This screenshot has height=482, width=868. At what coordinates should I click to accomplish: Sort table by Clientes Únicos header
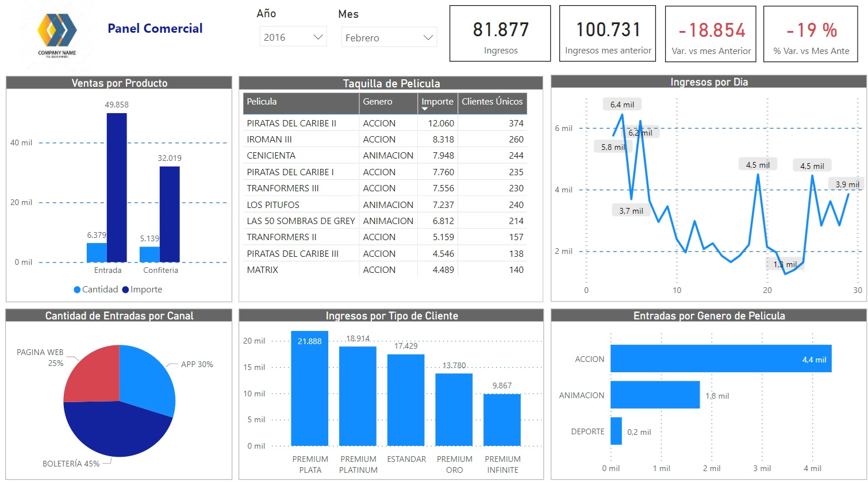click(492, 102)
